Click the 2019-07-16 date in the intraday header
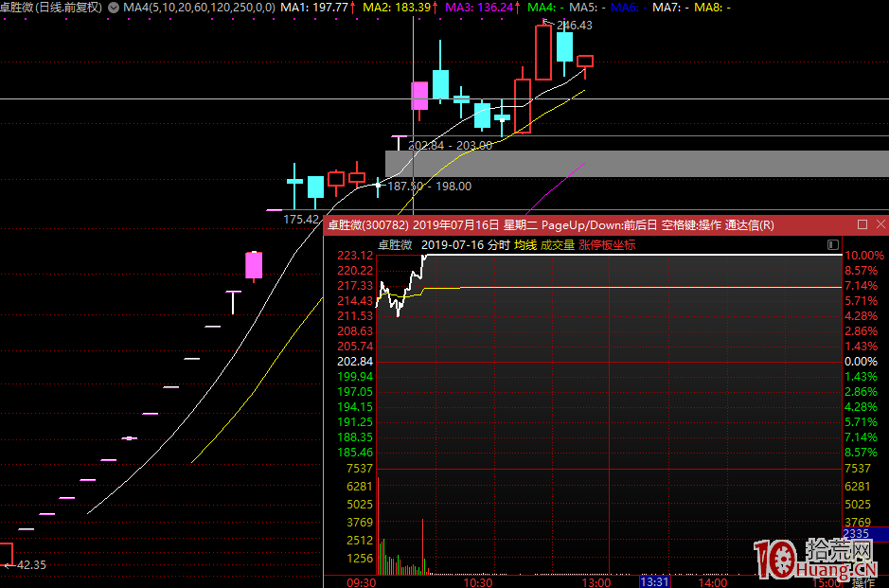This screenshot has height=588, width=889. coord(453,245)
